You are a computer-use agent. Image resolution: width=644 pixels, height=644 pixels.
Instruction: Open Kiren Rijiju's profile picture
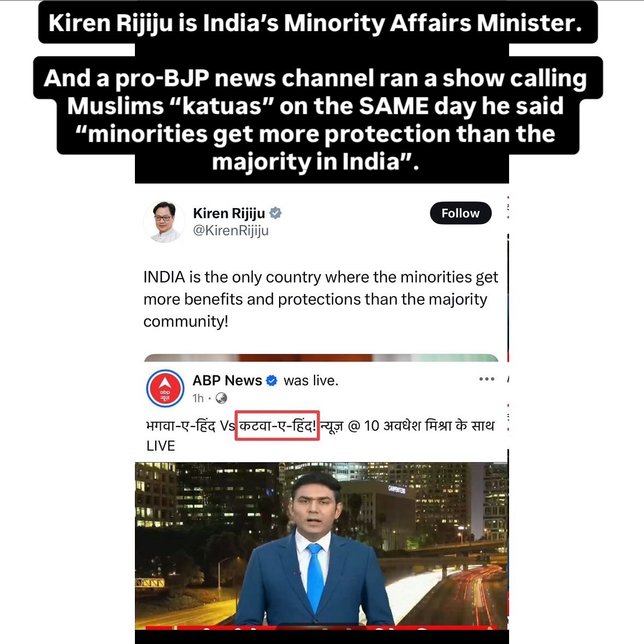point(164,222)
